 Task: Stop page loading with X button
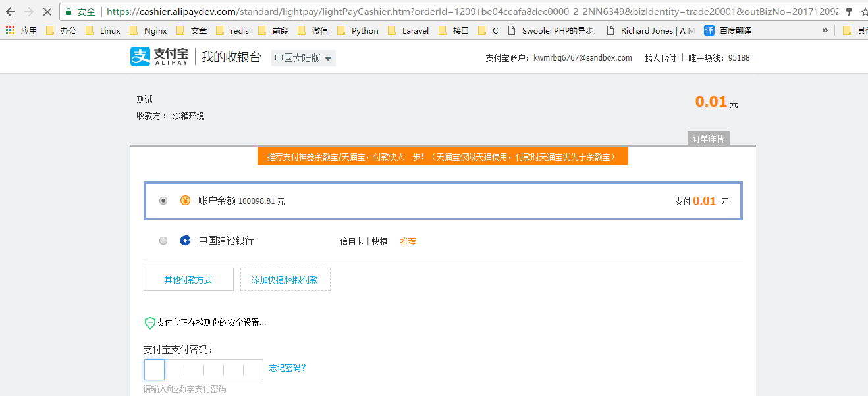(47, 12)
